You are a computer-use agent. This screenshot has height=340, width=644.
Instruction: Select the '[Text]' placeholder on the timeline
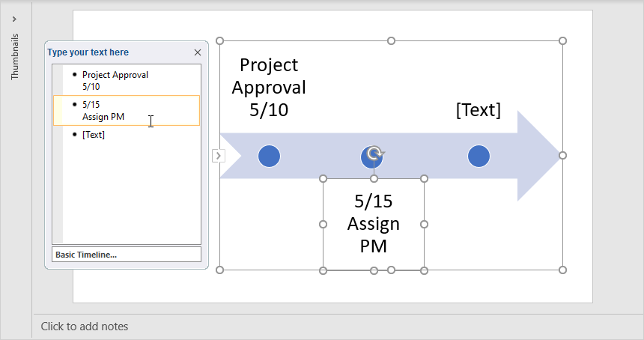click(x=478, y=110)
